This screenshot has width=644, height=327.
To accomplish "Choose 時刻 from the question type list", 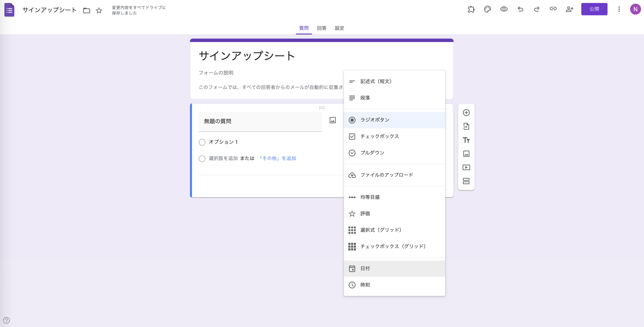I will click(x=365, y=285).
